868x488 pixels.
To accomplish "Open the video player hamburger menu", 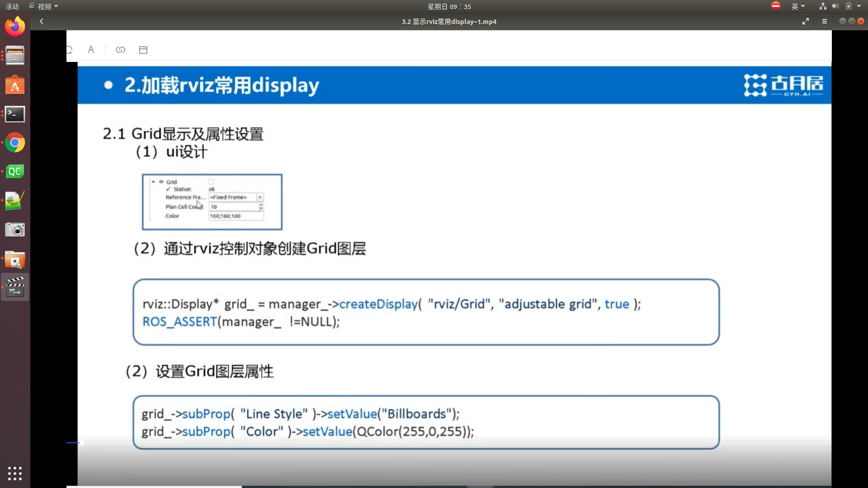I will pos(825,21).
